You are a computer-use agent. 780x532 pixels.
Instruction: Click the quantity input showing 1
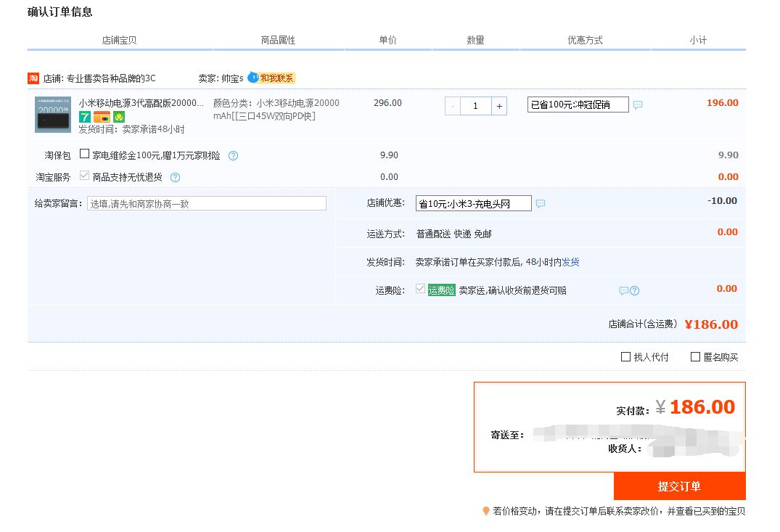click(475, 106)
